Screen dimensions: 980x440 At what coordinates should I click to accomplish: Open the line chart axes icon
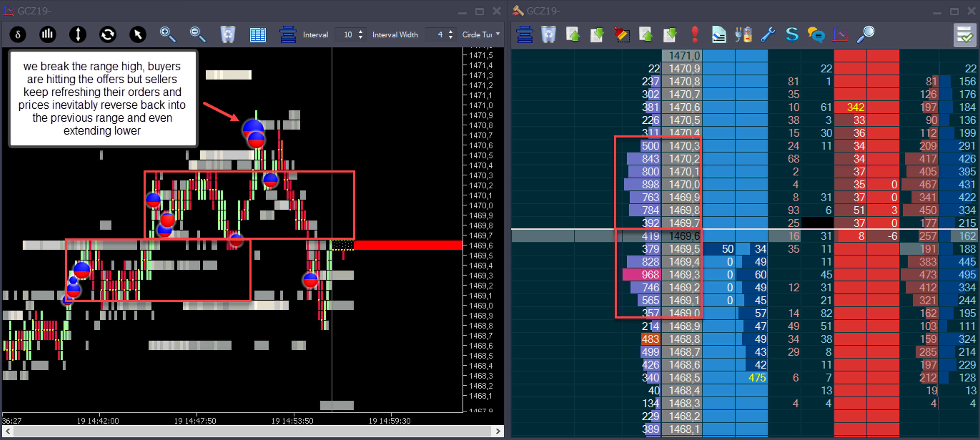tap(840, 35)
